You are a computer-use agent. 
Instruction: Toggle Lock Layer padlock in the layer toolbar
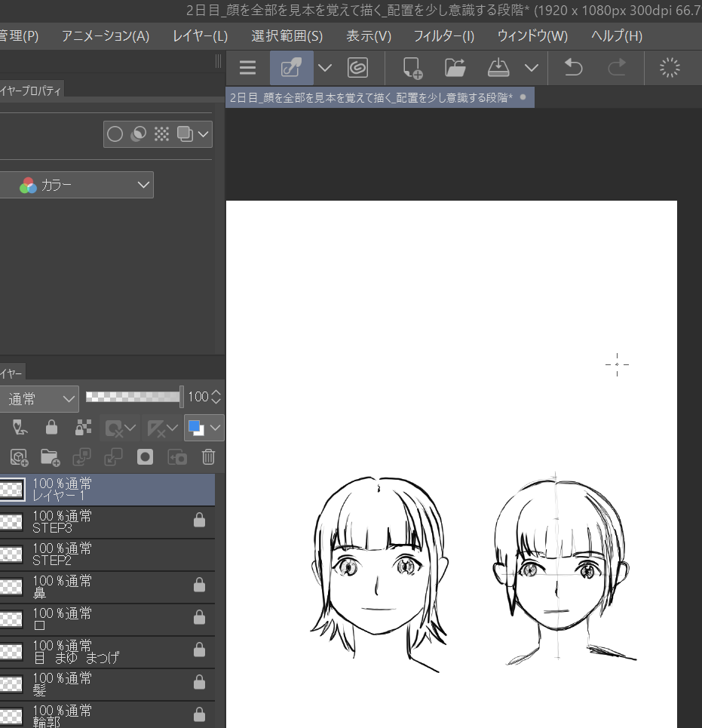[x=51, y=428]
